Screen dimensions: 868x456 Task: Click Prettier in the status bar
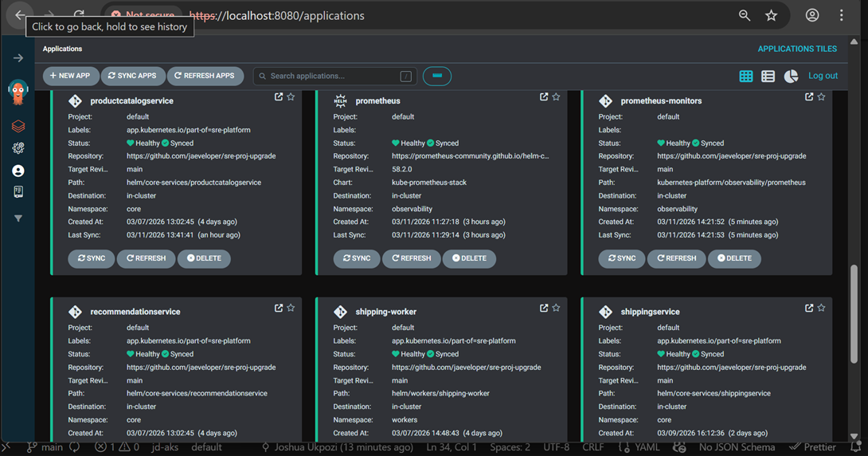click(x=812, y=447)
